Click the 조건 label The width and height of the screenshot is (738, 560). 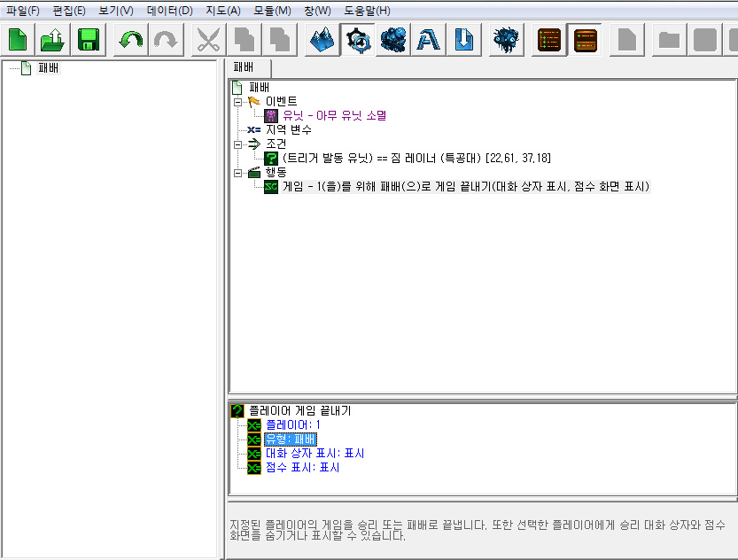(x=276, y=144)
